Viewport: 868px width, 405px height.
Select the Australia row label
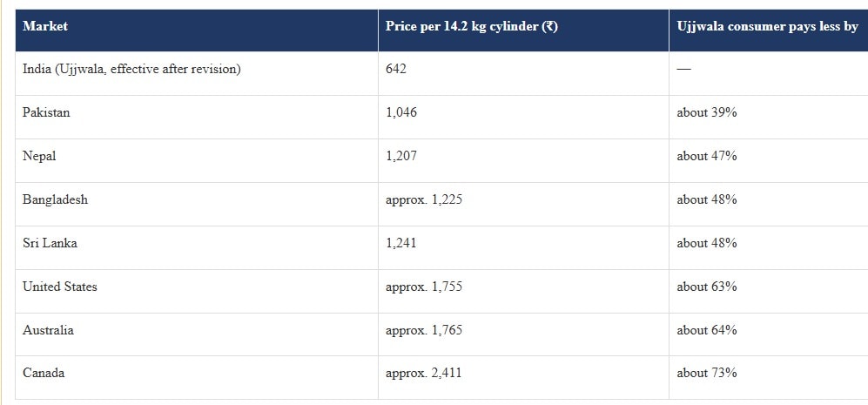[48, 330]
